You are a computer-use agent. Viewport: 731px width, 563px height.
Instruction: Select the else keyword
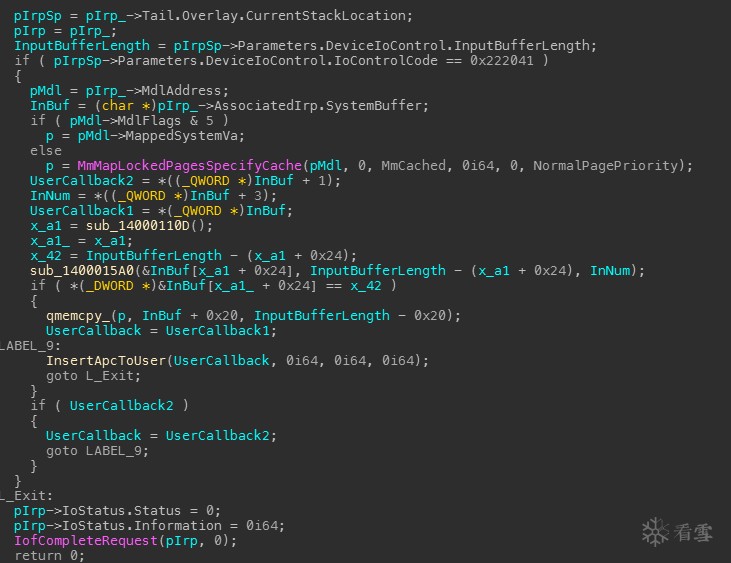[x=46, y=151]
